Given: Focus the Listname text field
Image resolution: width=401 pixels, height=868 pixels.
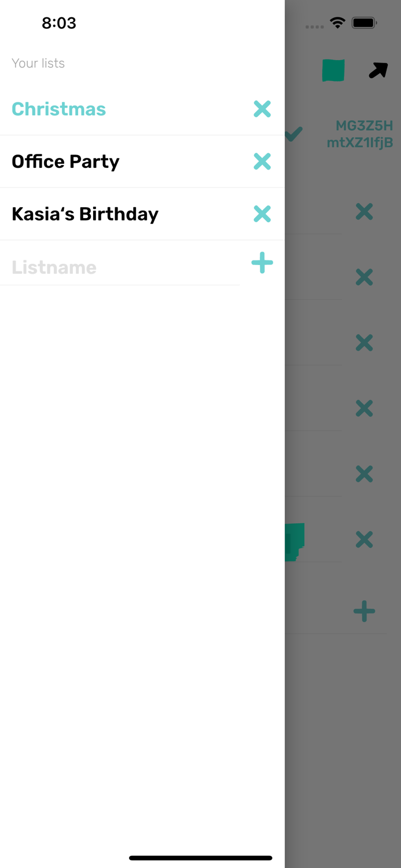Looking at the screenshot, I should coord(120,267).
